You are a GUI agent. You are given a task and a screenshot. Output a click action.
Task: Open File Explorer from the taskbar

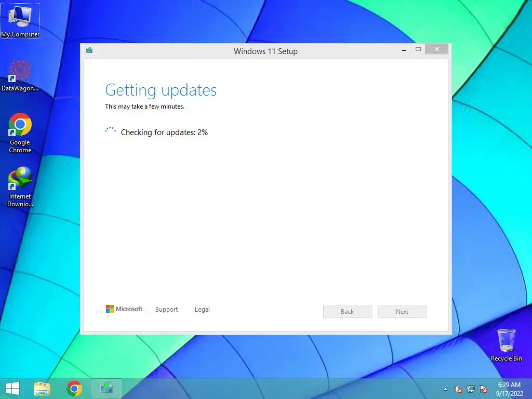[42, 389]
